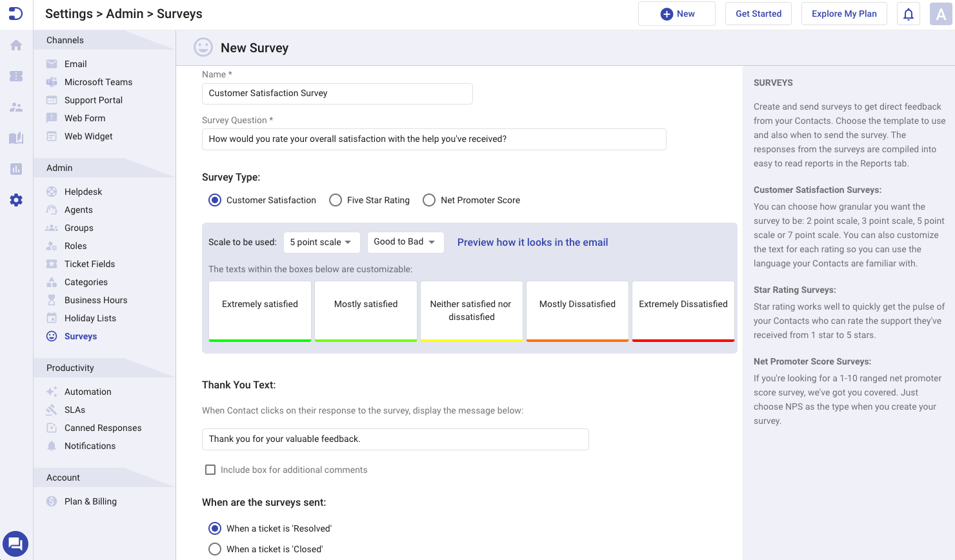Select the Contacts icon in sidebar
The height and width of the screenshot is (560, 955).
pos(15,107)
